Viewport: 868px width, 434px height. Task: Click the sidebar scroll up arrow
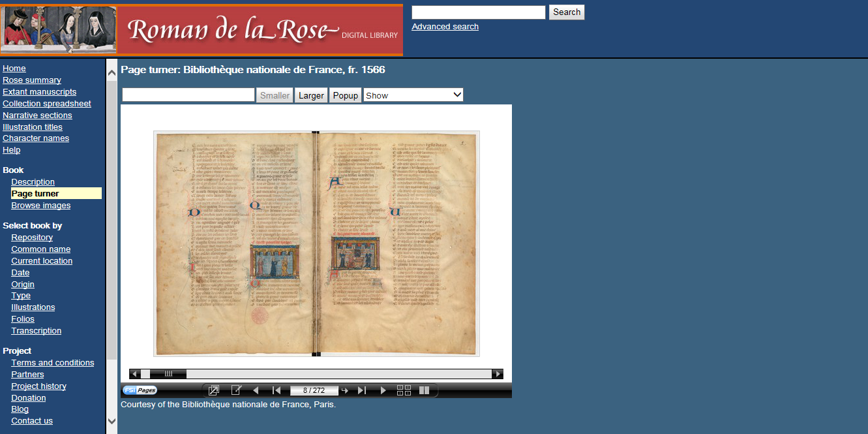coord(112,72)
